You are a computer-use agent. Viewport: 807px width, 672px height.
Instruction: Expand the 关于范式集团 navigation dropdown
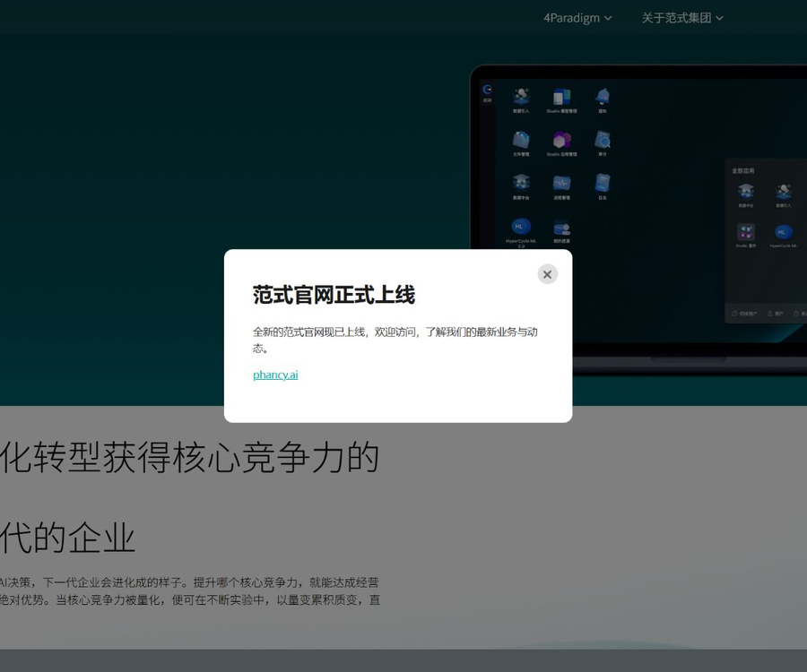tap(682, 18)
